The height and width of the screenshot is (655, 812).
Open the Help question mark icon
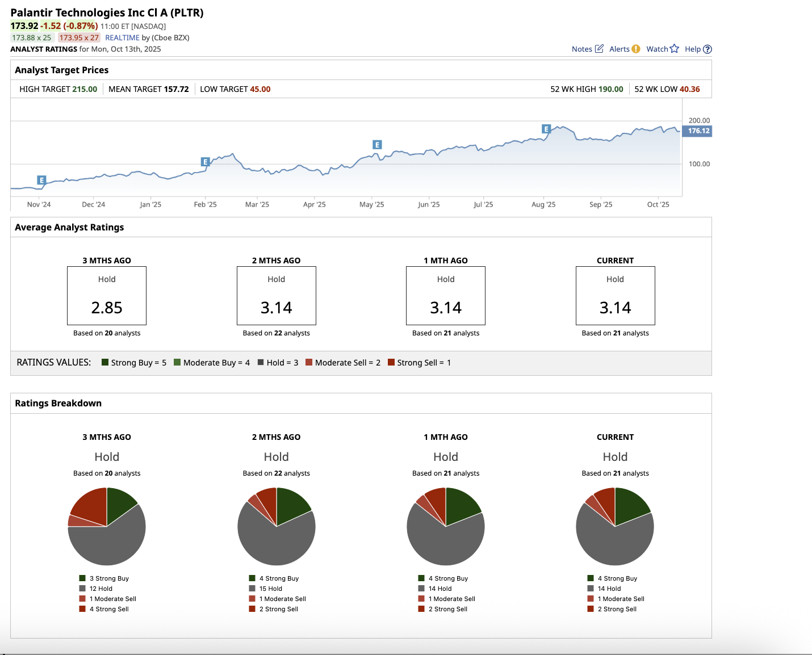click(x=708, y=49)
